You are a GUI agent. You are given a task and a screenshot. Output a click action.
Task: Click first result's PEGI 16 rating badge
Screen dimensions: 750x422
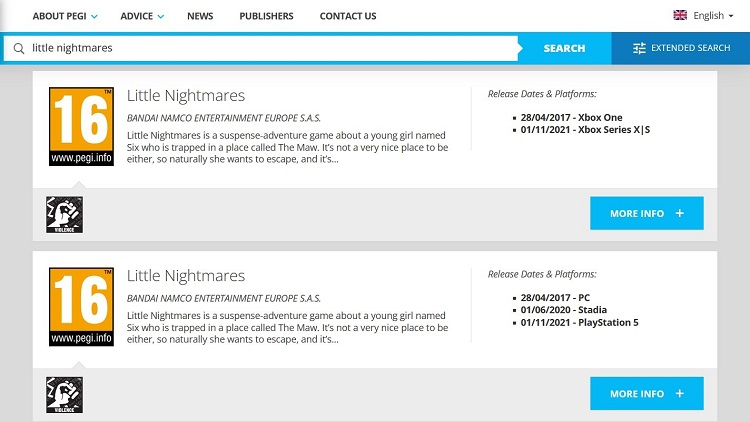tap(81, 126)
